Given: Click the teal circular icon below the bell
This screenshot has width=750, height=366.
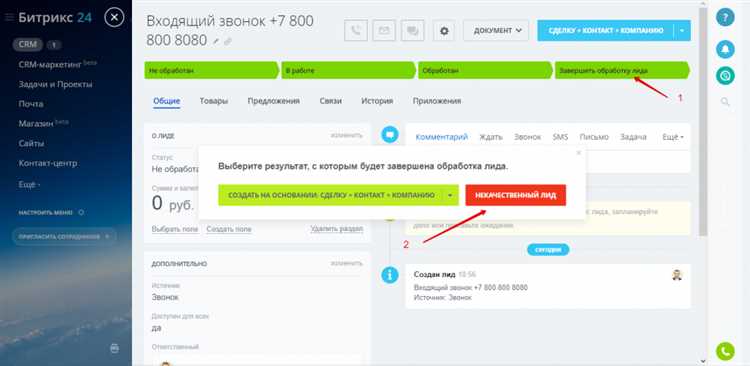Looking at the screenshot, I should (x=725, y=76).
